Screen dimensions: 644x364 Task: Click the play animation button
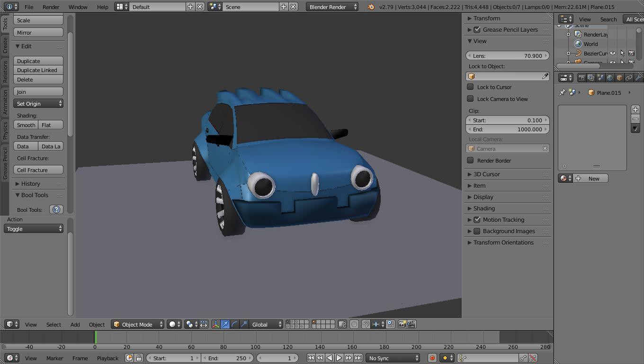[x=339, y=358]
